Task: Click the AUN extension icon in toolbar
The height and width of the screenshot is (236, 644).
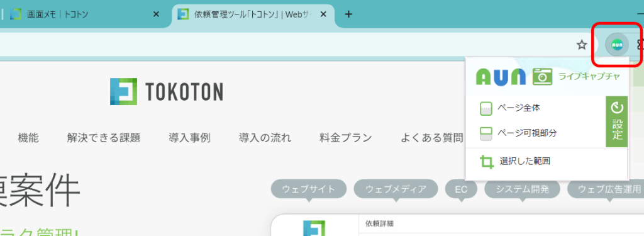Action: click(617, 45)
